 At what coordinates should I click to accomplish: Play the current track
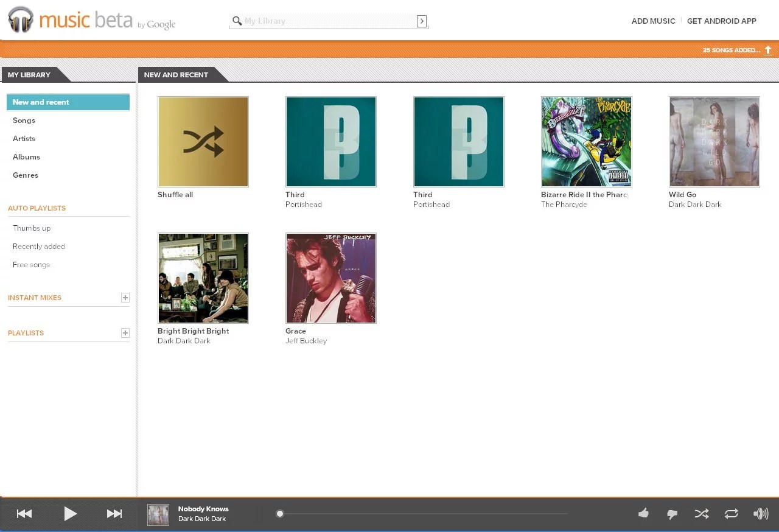(71, 514)
